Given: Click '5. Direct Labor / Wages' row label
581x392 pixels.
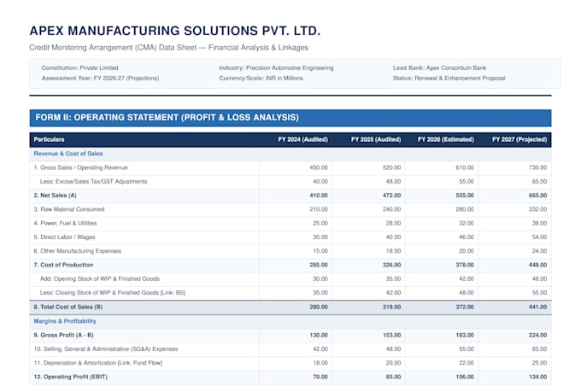Looking at the screenshot, I should click(x=64, y=237).
